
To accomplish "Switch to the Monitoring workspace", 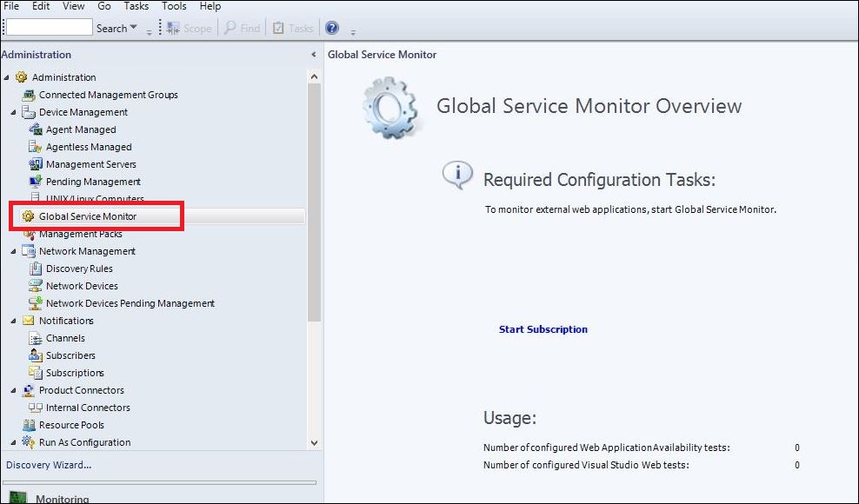I will tap(62, 499).
